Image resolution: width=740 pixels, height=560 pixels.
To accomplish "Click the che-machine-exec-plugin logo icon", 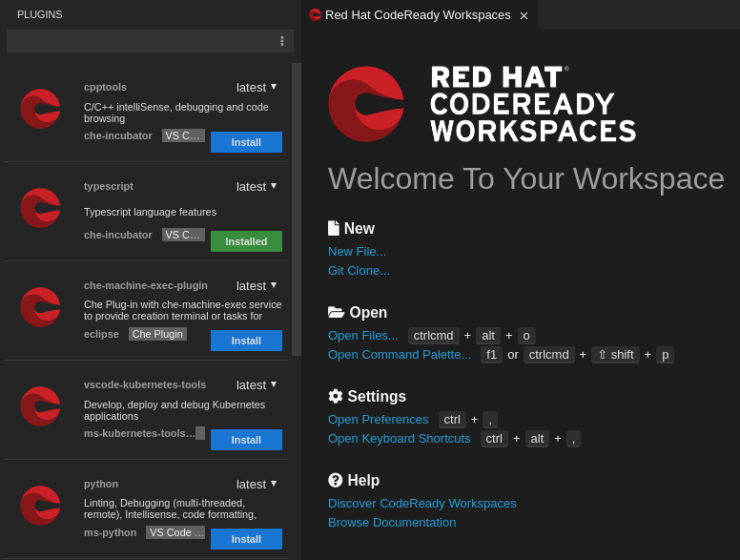I will point(40,307).
